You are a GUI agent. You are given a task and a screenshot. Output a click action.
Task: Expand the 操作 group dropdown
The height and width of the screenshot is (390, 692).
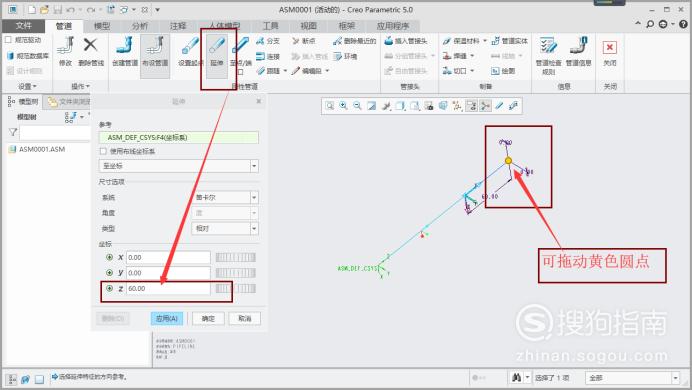tap(80, 86)
